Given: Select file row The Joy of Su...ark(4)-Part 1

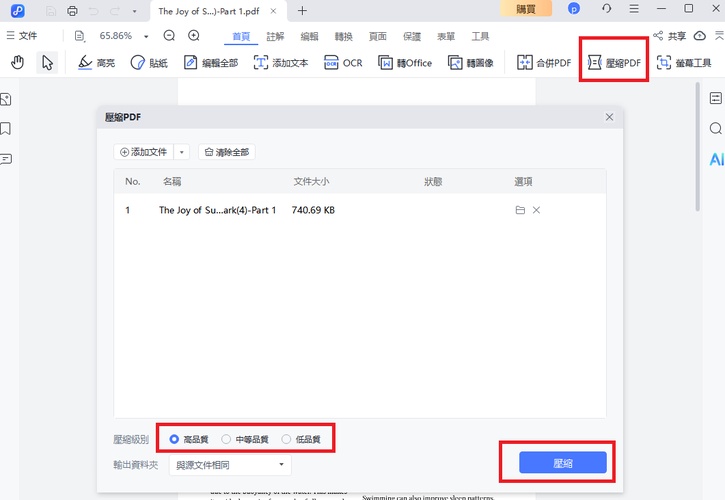Looking at the screenshot, I should [x=360, y=210].
